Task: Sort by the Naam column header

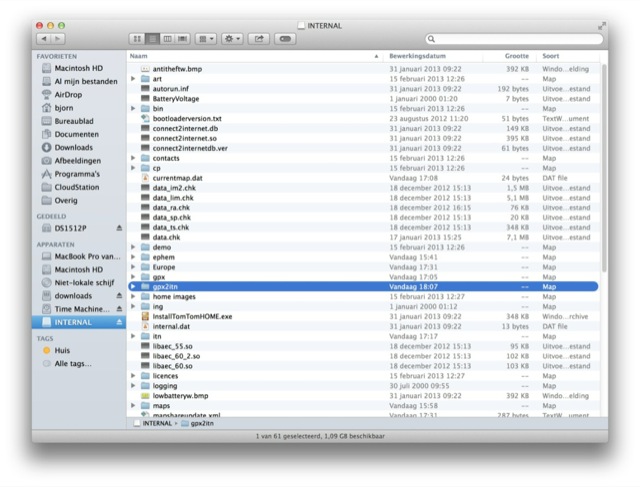Action: (254, 56)
